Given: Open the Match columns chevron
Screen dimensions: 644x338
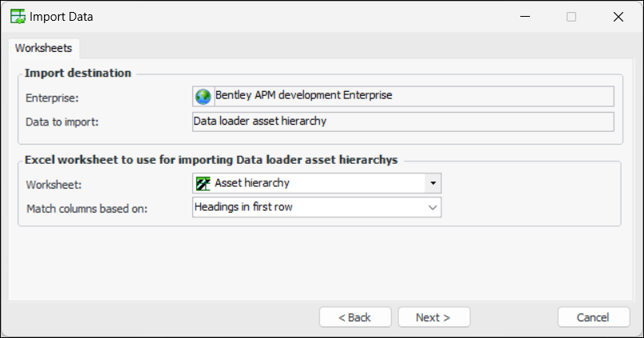Looking at the screenshot, I should coord(433,207).
